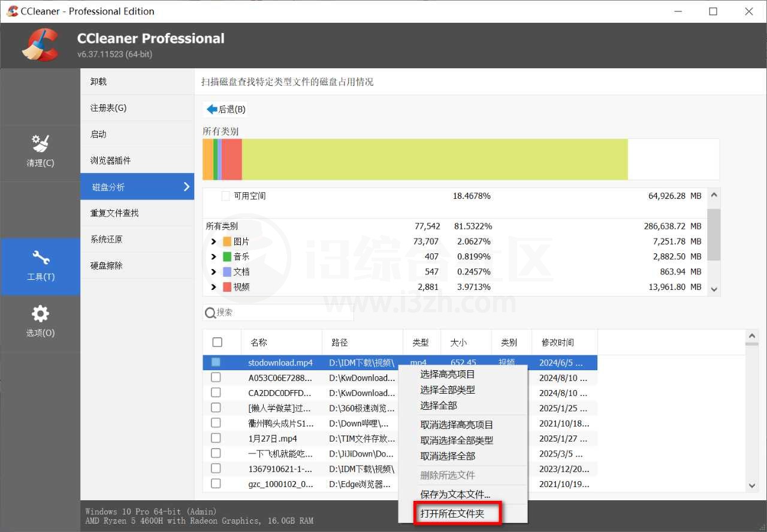The image size is (767, 532).
Task: Open the 注册表(G) tool page
Action: 137,108
